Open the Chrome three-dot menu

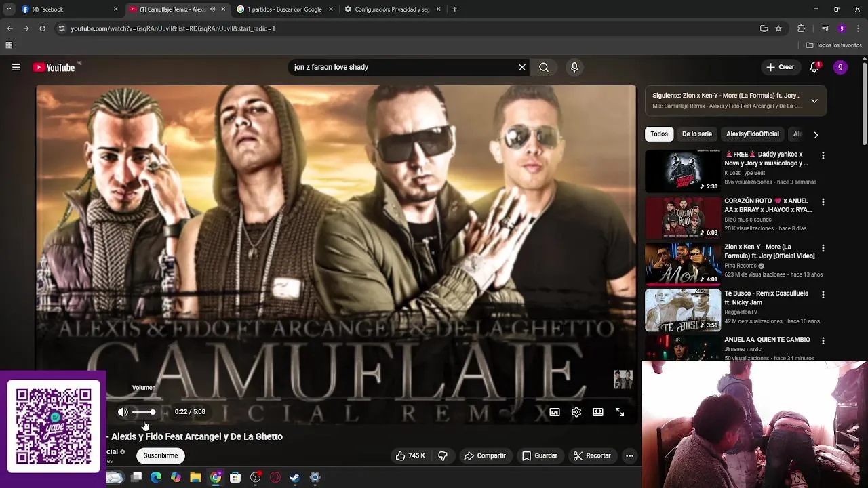coord(858,28)
